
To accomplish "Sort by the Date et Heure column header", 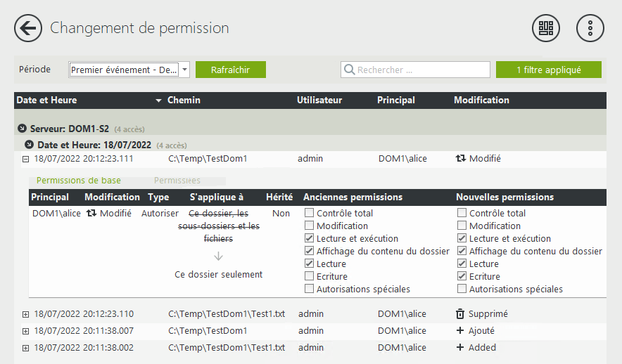I will click(x=47, y=100).
